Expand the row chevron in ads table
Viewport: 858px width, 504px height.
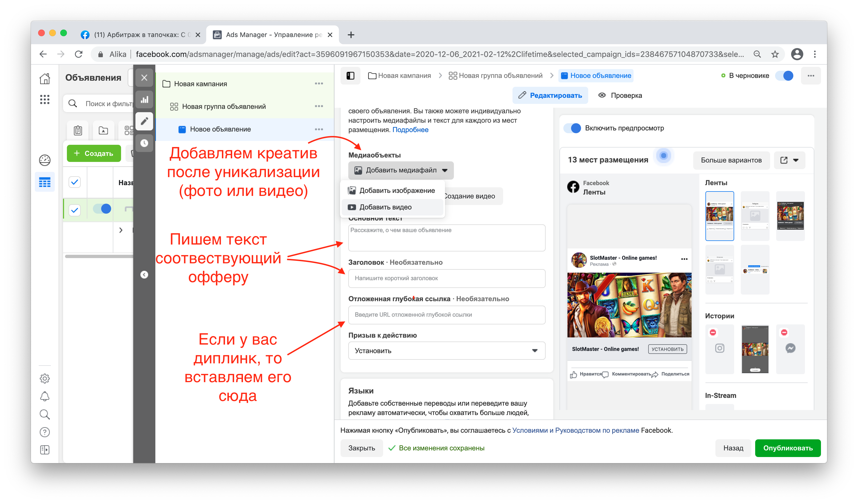coord(121,230)
